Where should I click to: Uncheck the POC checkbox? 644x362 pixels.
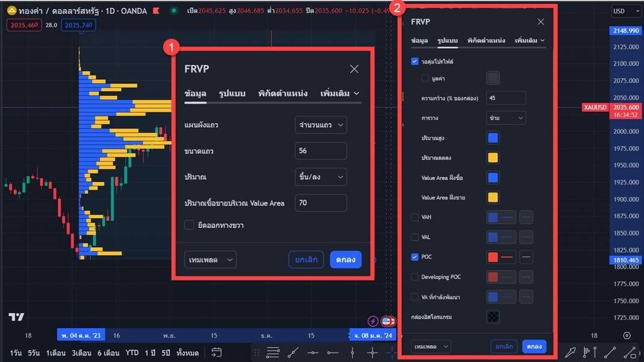(x=415, y=257)
